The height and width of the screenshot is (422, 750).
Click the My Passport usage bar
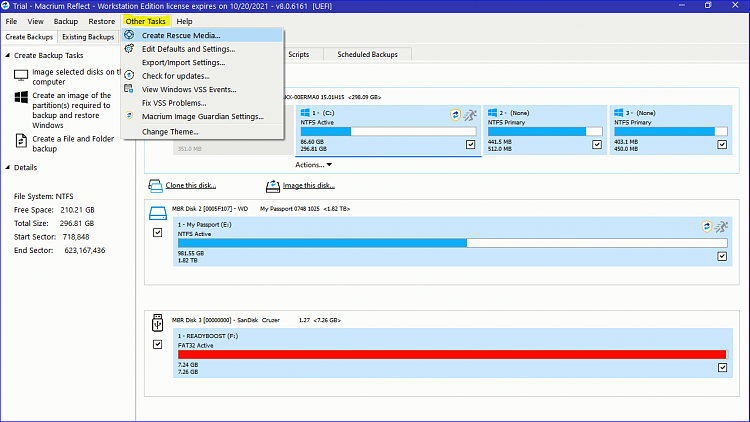pyautogui.click(x=452, y=243)
